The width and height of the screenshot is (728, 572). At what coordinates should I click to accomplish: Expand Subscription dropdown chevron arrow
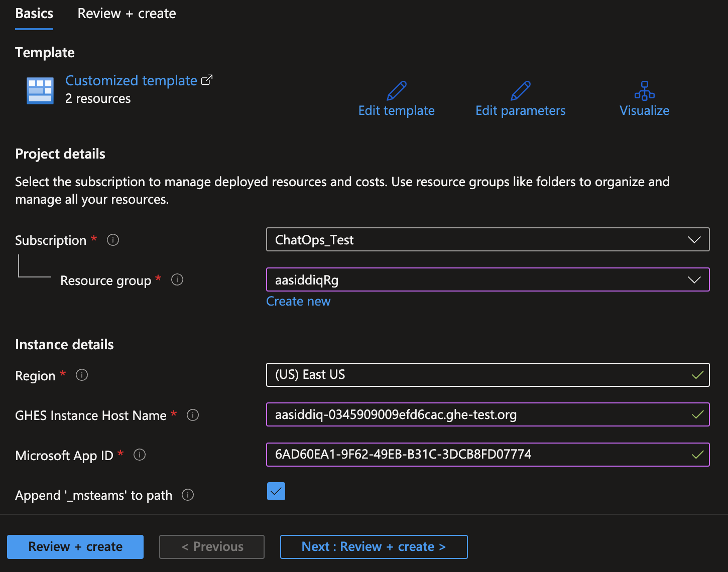click(x=694, y=240)
